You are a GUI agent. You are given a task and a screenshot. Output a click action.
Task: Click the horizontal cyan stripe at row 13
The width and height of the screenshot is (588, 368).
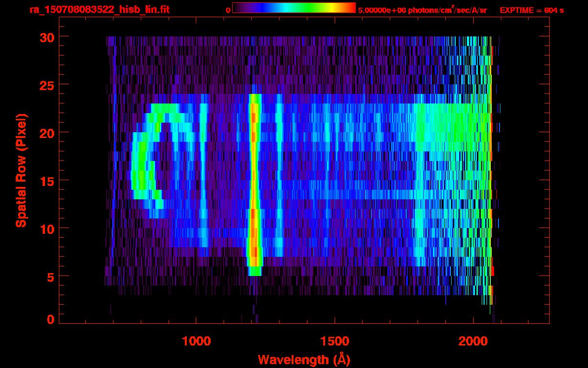[x=335, y=195]
